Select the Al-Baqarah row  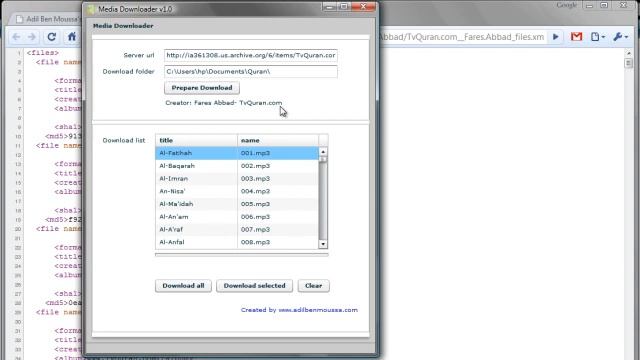pos(237,166)
